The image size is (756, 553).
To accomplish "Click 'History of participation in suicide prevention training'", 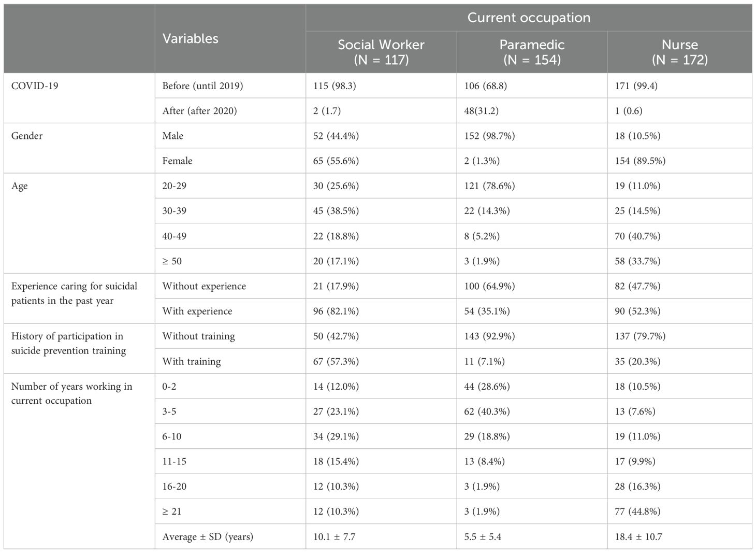I will click(68, 344).
